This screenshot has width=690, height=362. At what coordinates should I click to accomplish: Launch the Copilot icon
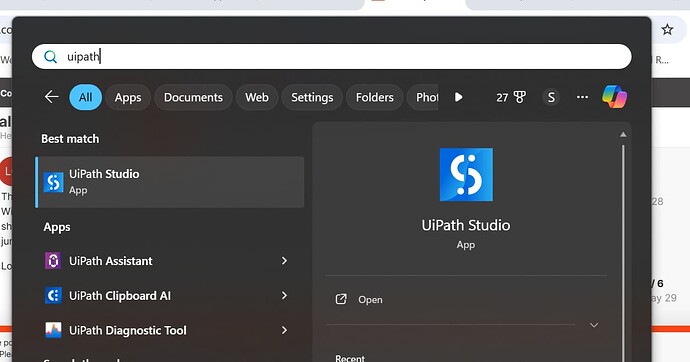pos(614,97)
